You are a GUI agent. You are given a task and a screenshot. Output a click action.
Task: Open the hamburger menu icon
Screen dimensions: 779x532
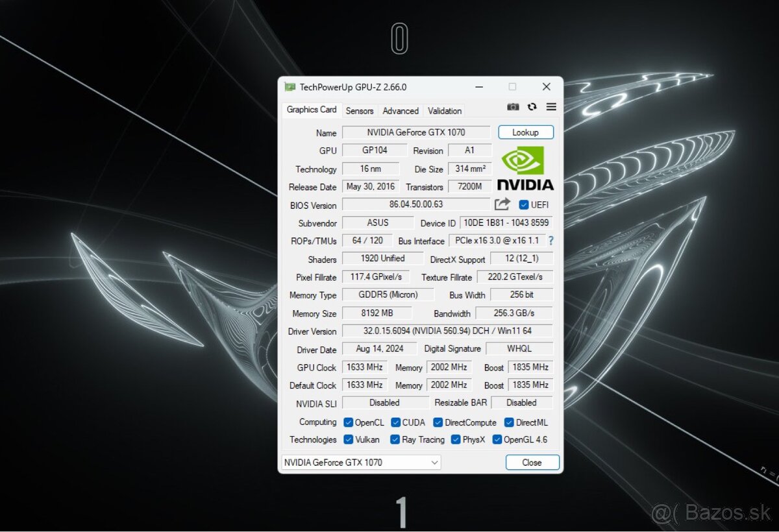point(551,107)
